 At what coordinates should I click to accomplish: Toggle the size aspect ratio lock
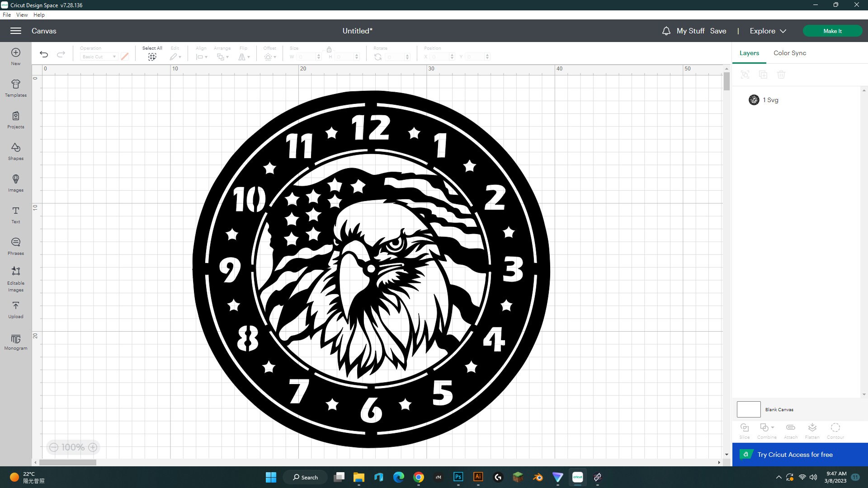(x=330, y=50)
